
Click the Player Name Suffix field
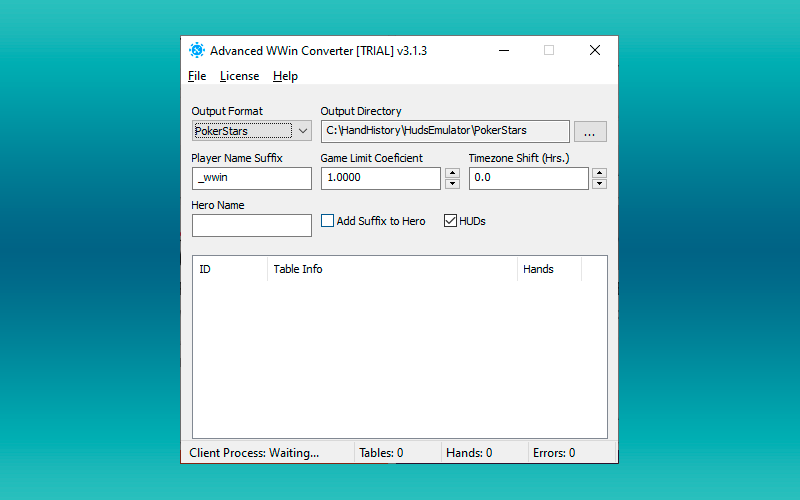251,178
